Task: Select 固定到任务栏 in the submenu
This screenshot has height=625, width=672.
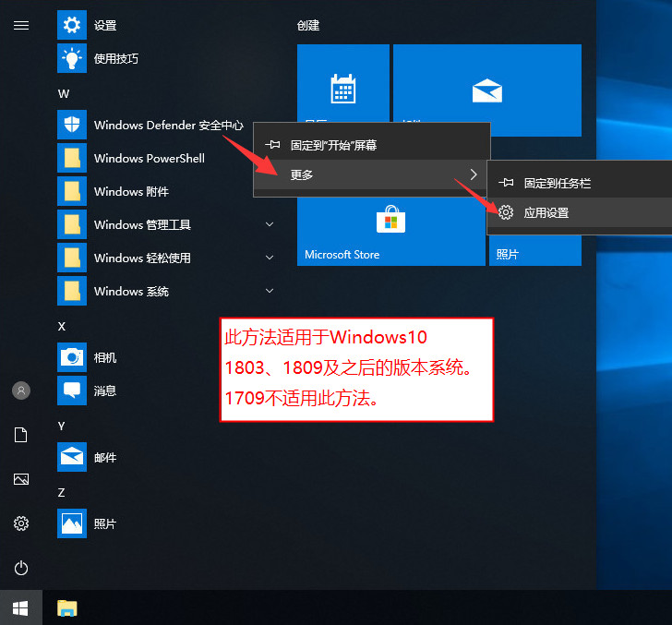Action: 580,183
